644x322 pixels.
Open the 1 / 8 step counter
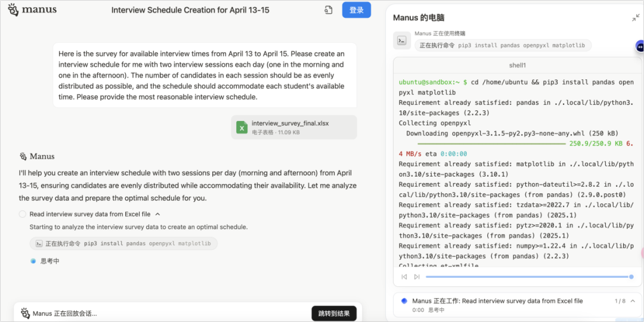620,301
